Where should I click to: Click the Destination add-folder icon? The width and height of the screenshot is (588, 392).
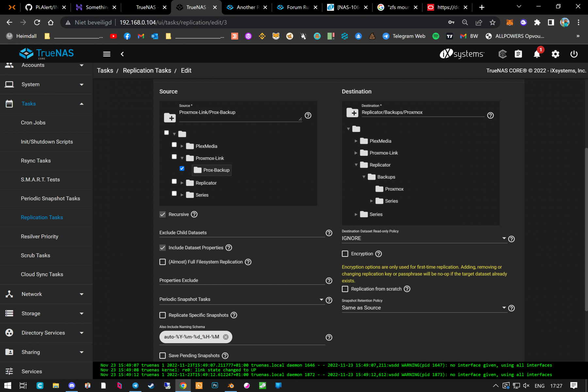(x=352, y=112)
